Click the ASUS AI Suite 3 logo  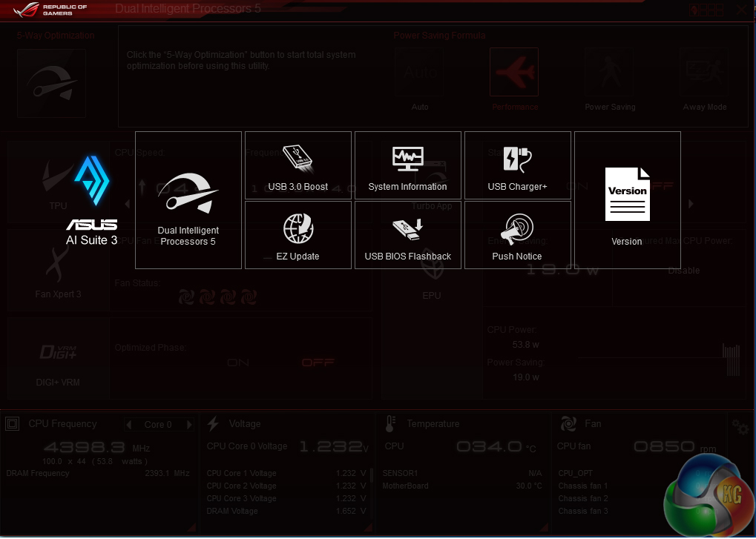(x=91, y=200)
